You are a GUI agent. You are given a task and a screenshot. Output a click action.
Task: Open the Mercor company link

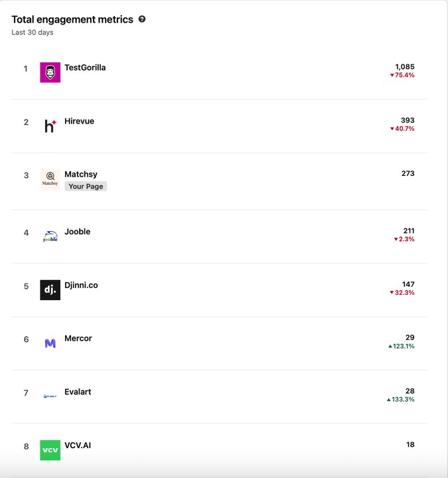pos(78,339)
